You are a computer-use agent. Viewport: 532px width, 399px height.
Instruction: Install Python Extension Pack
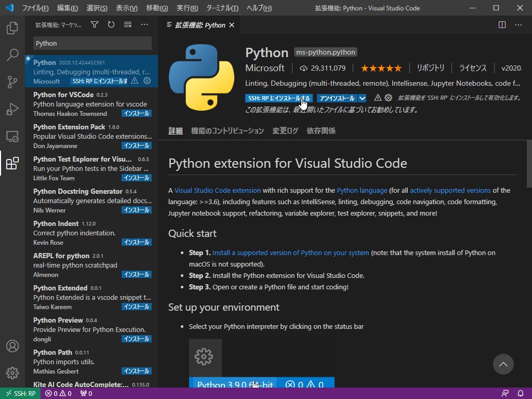(x=137, y=145)
